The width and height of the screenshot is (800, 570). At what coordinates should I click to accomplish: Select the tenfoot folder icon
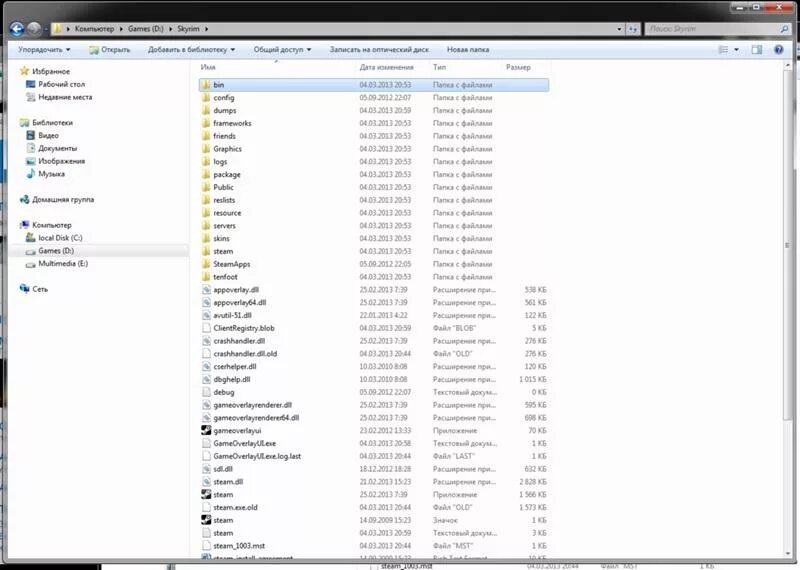[206, 277]
